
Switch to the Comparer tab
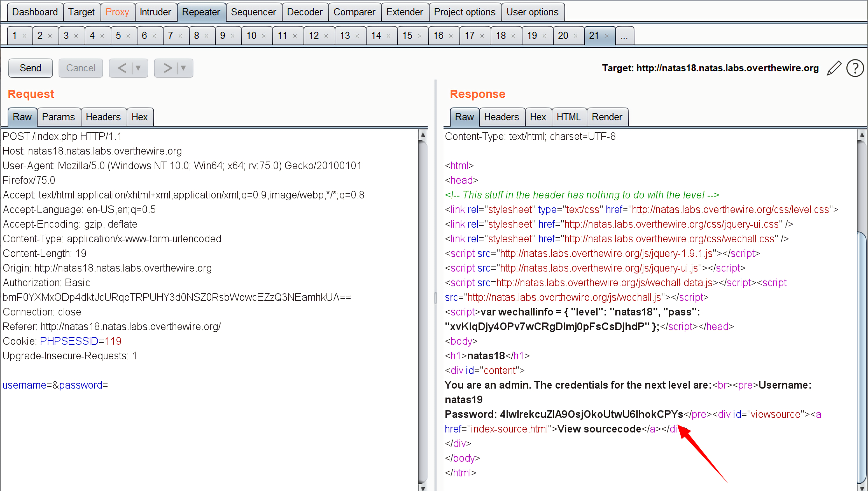(354, 12)
